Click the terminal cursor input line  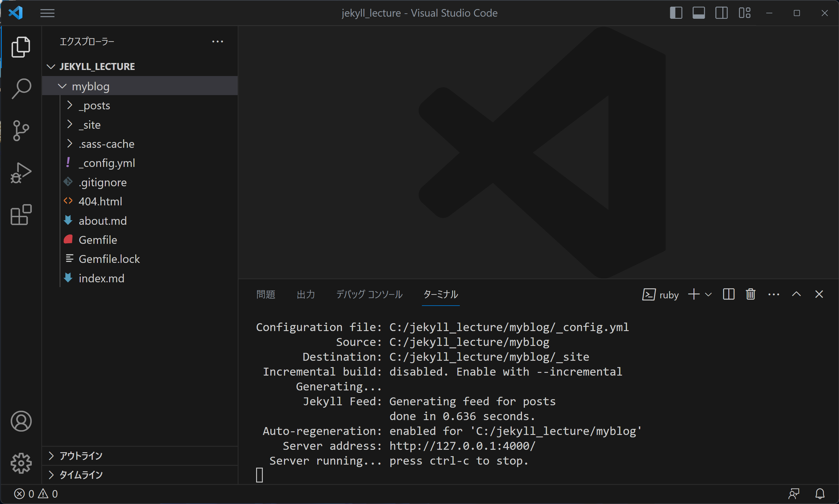coord(259,475)
